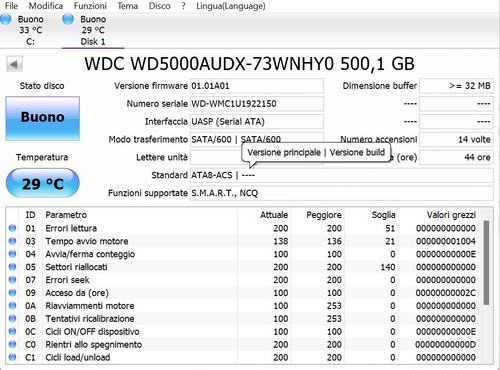
Task: Click the SMART table vertical scrollbar
Action: point(486,263)
